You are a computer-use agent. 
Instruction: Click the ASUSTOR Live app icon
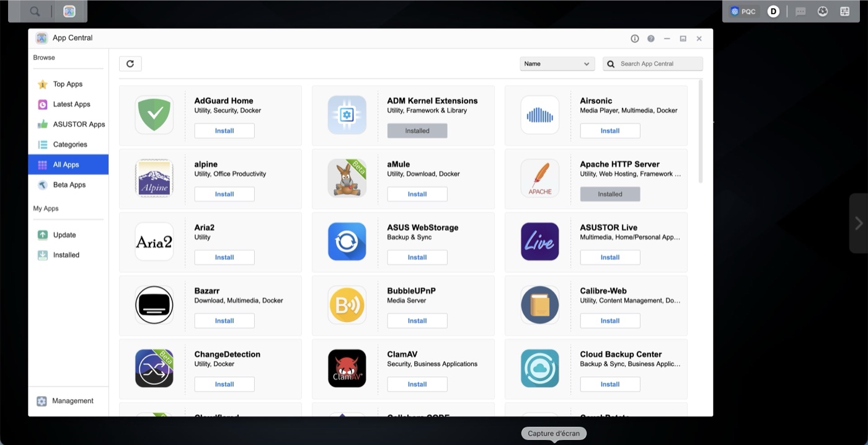click(x=540, y=241)
